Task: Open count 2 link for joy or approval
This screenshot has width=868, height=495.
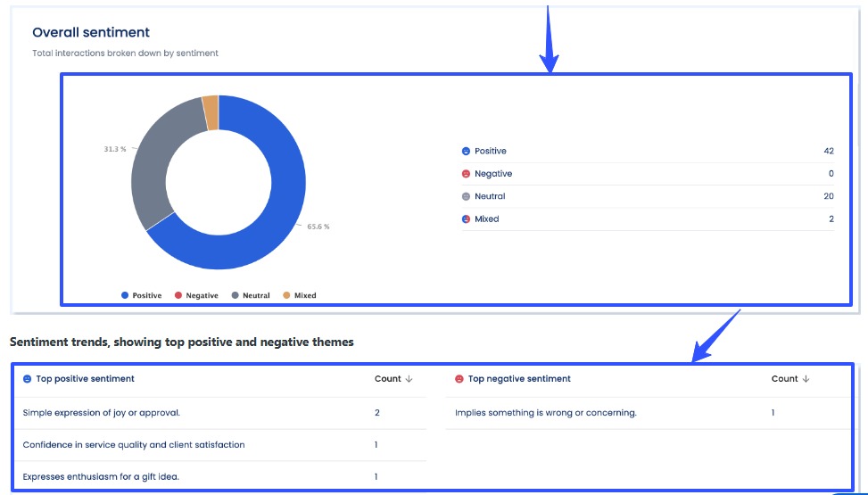Action: coord(377,413)
